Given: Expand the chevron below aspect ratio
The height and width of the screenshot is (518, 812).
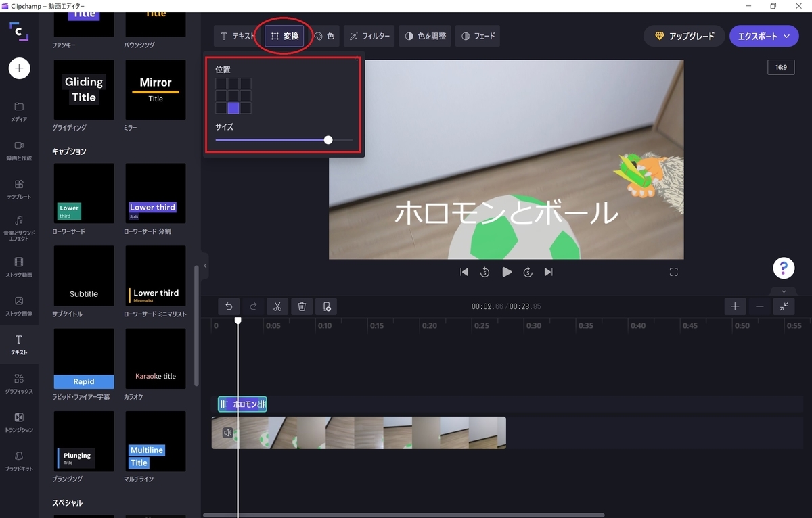Looking at the screenshot, I should click(x=784, y=292).
